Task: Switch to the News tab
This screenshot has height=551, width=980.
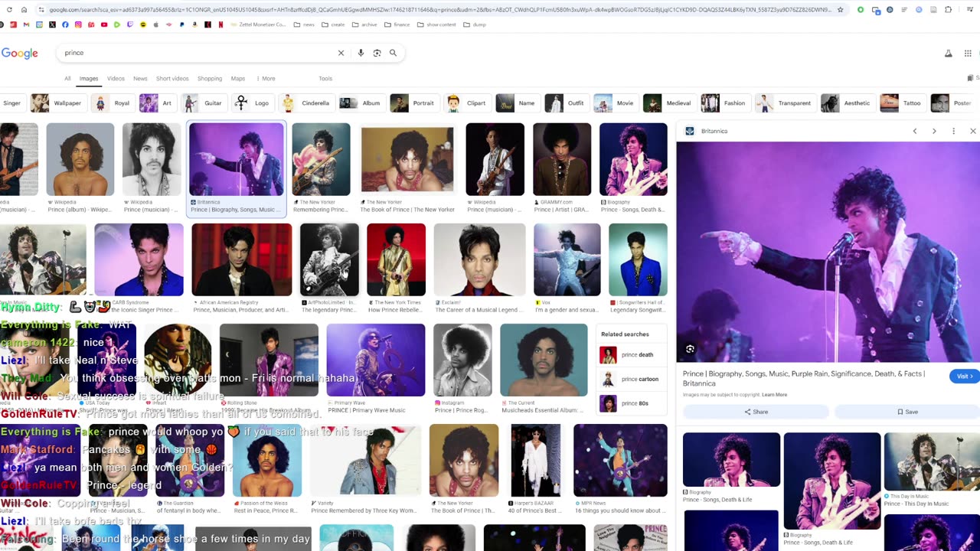Action: pyautogui.click(x=140, y=79)
